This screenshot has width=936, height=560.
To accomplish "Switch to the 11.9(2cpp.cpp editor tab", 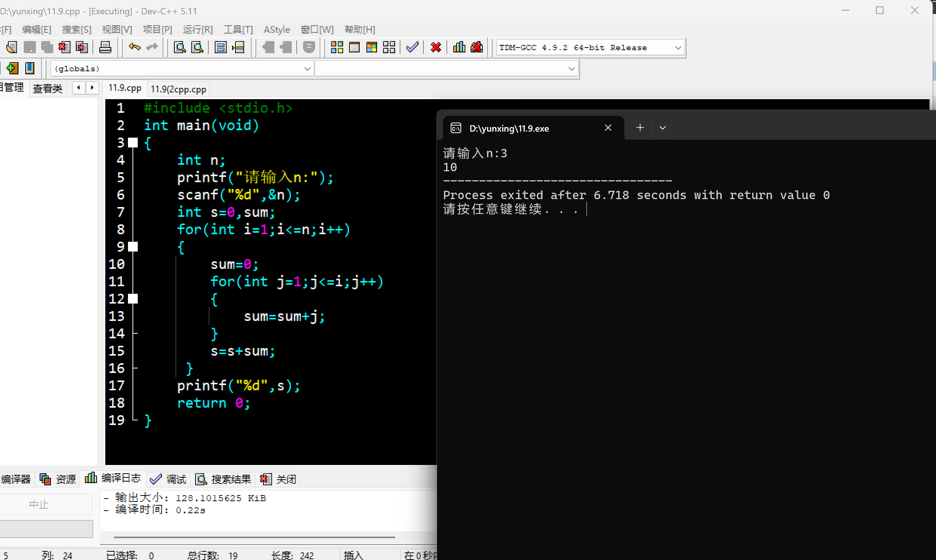I will point(178,89).
